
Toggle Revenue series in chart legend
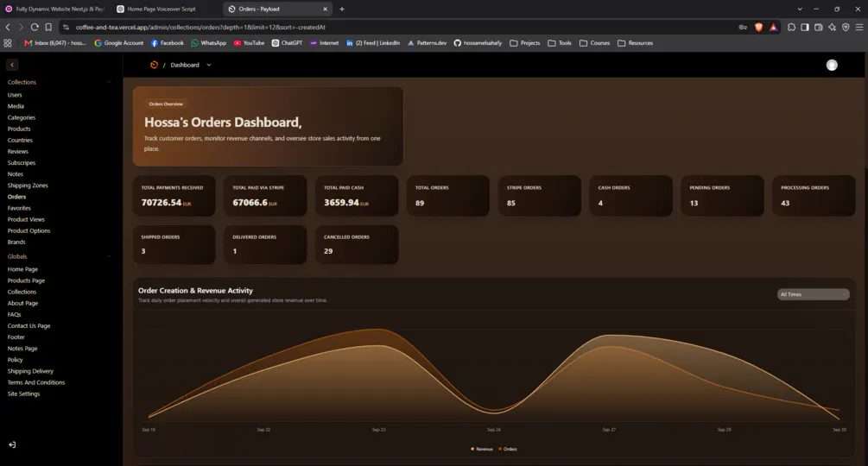click(482, 449)
